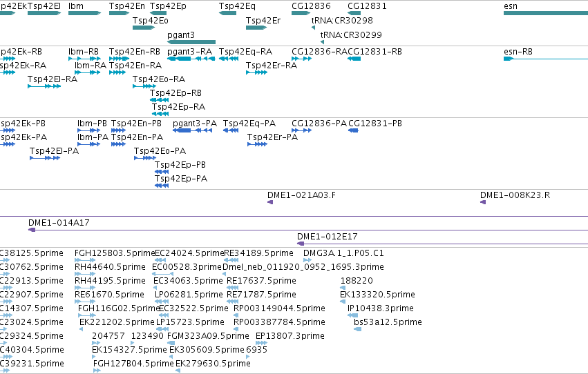Click the CG12836 gene annotation
588x374 pixels.
click(301, 14)
